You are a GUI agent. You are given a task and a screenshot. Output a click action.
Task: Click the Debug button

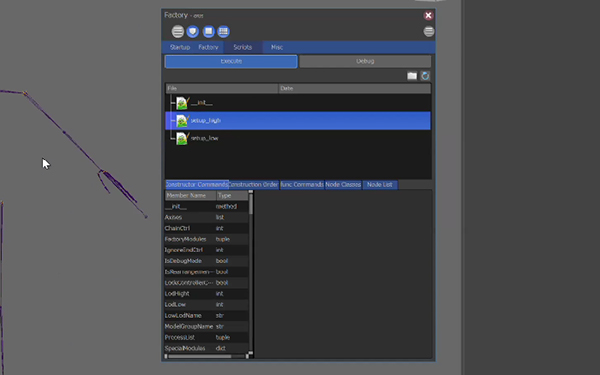(x=365, y=61)
